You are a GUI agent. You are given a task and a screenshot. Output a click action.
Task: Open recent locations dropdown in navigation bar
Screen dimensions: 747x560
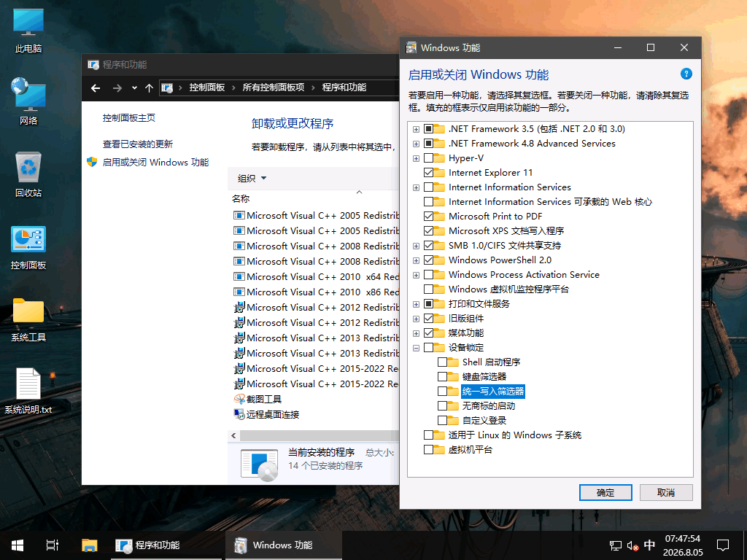[134, 87]
